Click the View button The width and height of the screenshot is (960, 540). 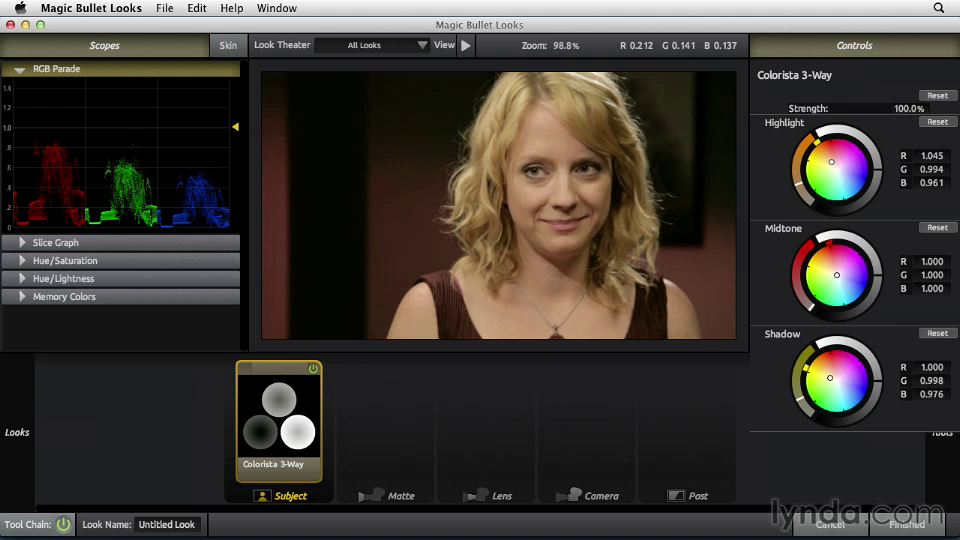pos(444,45)
